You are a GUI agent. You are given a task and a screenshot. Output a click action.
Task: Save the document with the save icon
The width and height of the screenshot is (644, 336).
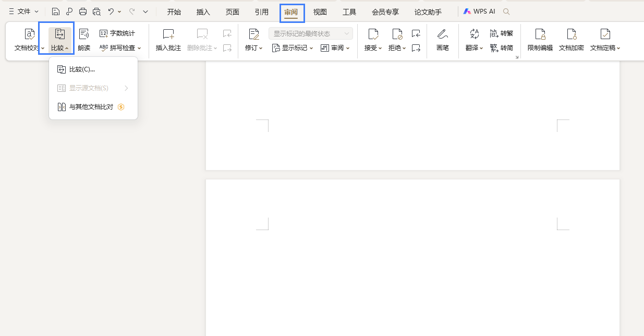[x=56, y=11]
